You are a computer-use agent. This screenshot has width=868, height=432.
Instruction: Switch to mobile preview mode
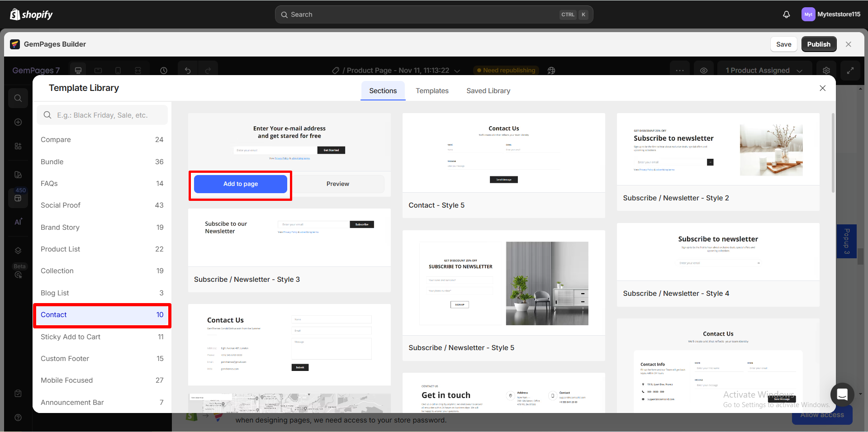[118, 70]
